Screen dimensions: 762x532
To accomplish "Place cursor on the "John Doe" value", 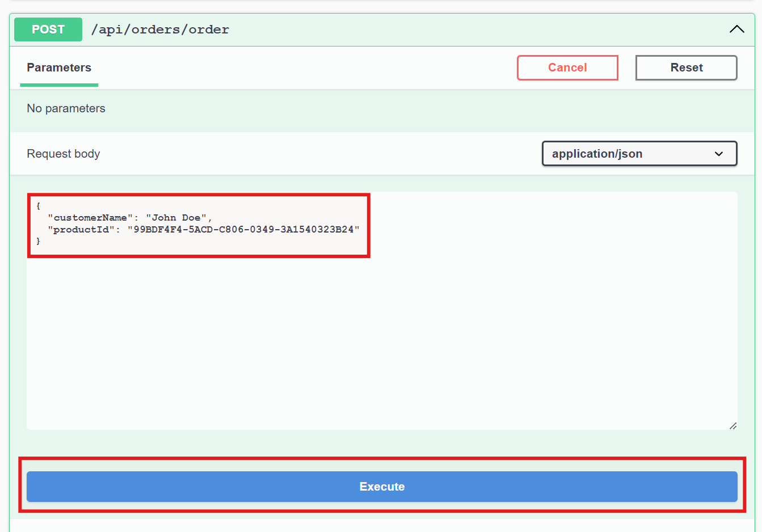I will pos(176,218).
